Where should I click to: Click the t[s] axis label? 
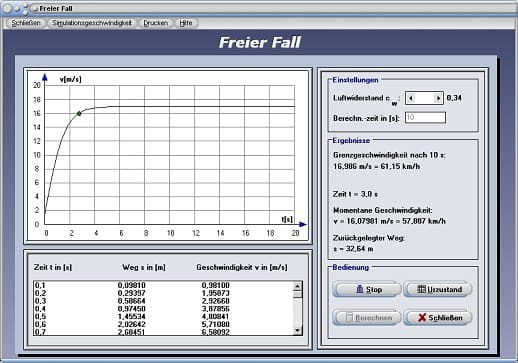pos(287,219)
